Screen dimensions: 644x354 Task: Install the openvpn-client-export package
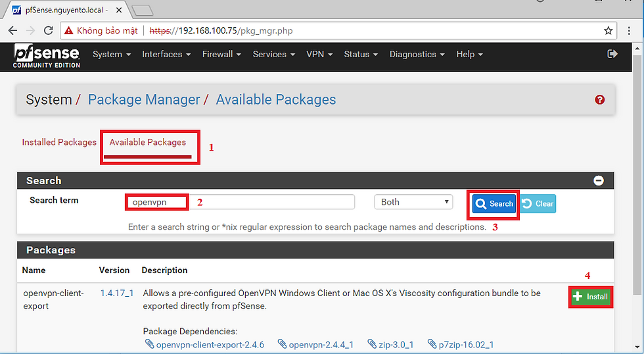591,297
